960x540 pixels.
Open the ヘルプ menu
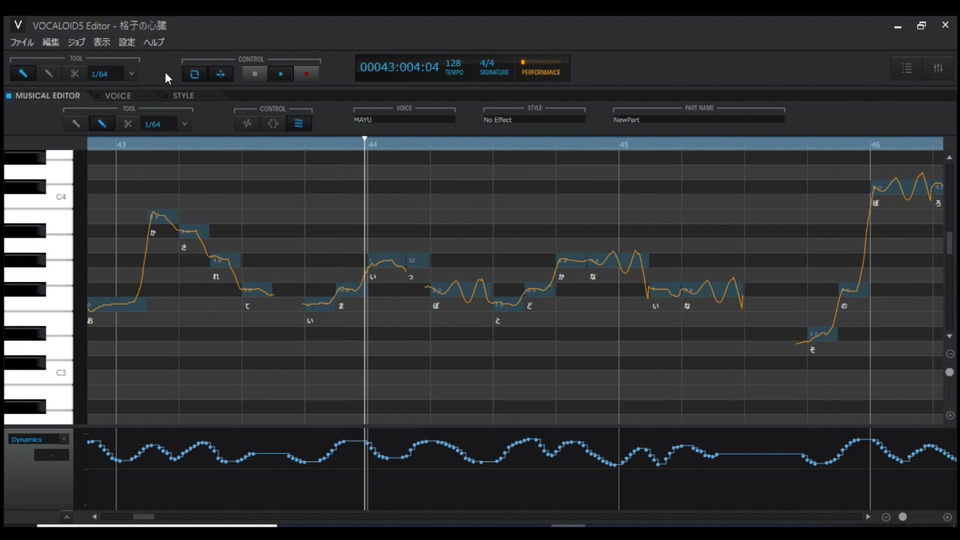click(x=154, y=42)
